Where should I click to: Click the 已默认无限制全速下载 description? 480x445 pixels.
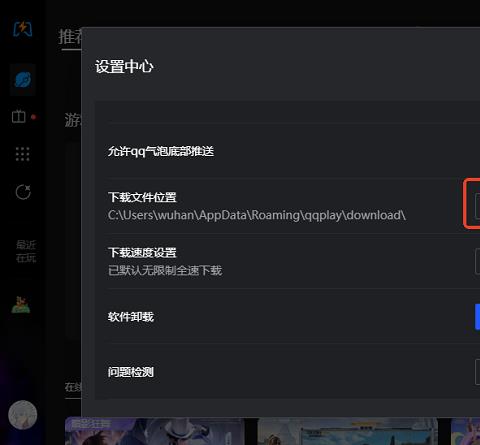165,270
